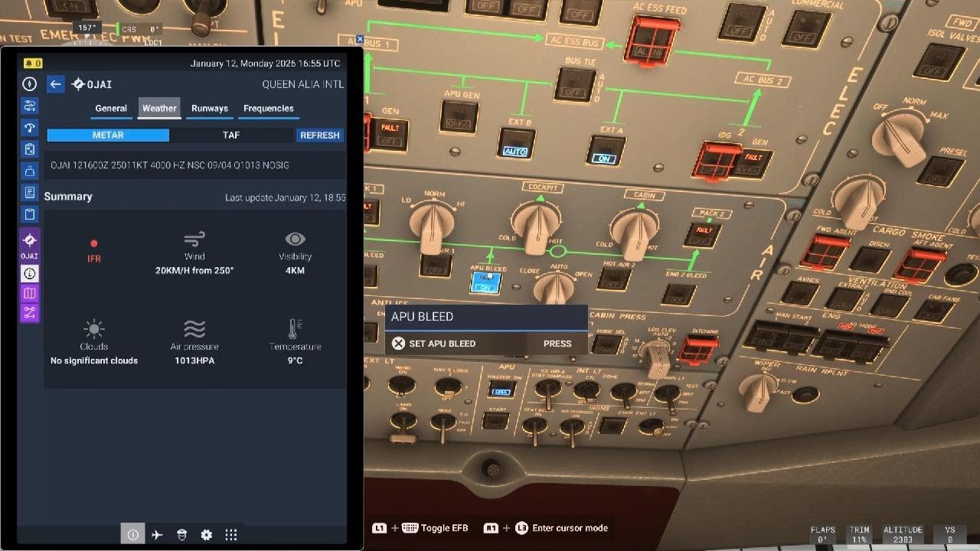Switch to the General tab
980x551 pixels.
(x=111, y=109)
